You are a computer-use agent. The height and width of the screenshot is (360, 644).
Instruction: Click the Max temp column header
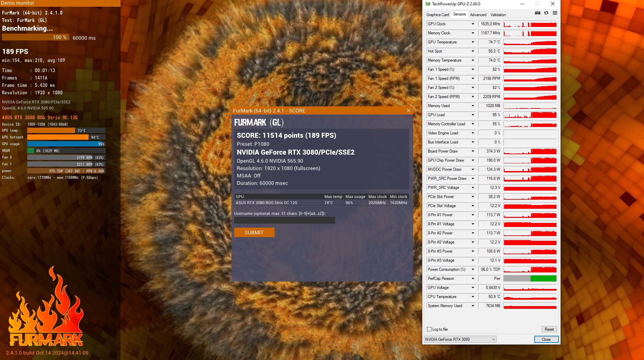(333, 197)
